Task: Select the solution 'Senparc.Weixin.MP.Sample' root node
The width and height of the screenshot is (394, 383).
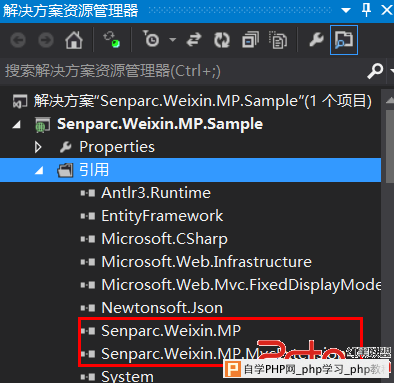Action: click(x=203, y=101)
